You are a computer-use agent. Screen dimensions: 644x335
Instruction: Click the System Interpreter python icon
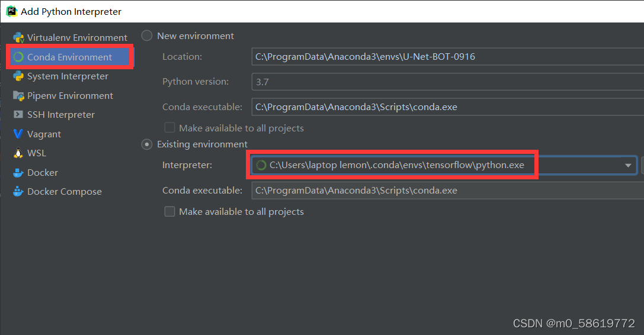click(18, 76)
